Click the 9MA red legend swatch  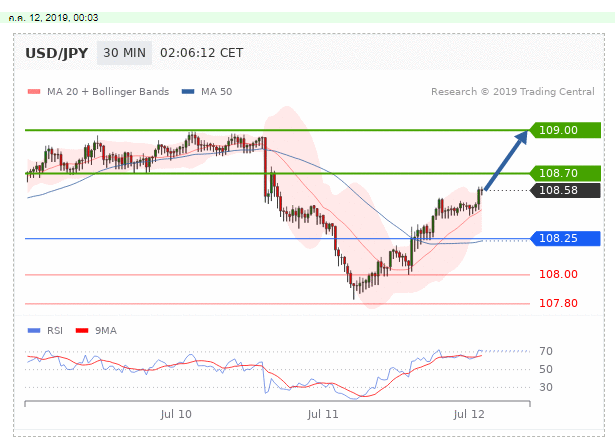click(82, 331)
